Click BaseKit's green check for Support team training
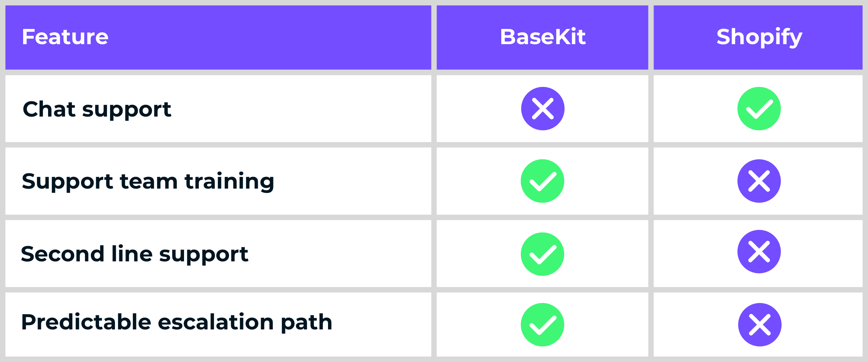The width and height of the screenshot is (868, 362). [x=542, y=181]
